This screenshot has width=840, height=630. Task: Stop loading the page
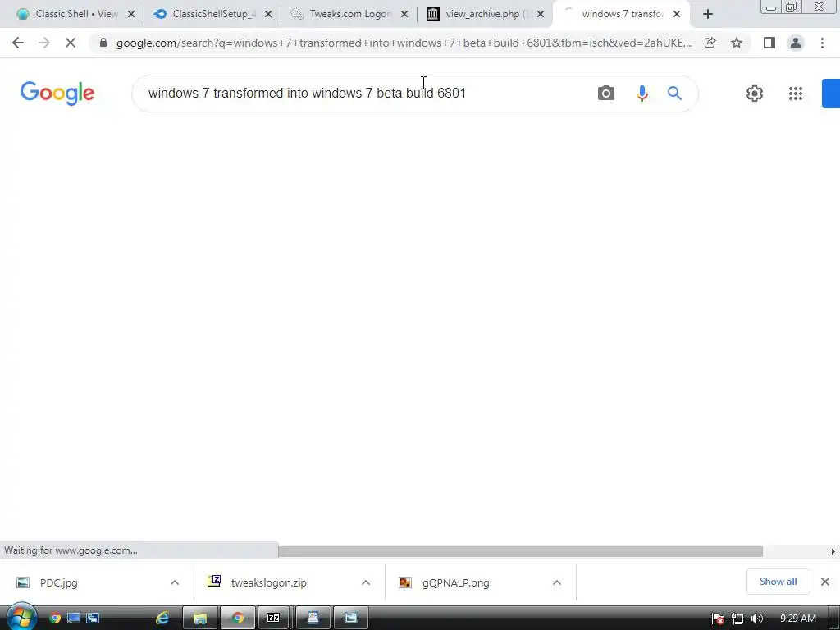click(71, 43)
